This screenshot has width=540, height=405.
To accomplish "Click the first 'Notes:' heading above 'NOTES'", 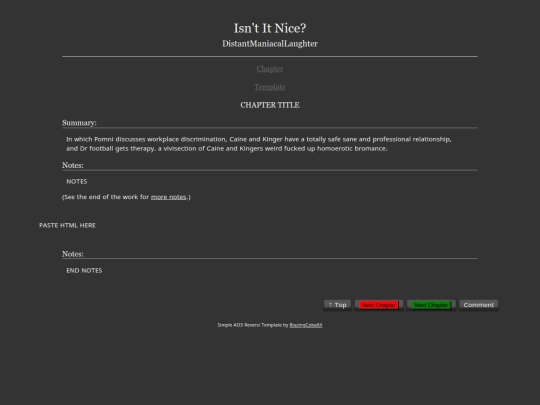I will pyautogui.click(x=73, y=165).
